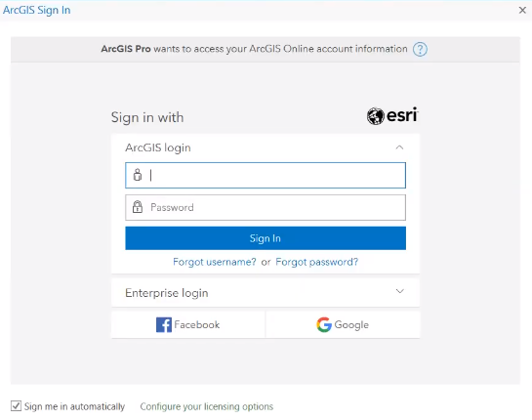Click the Esri globe logo
Image resolution: width=532 pixels, height=420 pixels.
tap(375, 116)
